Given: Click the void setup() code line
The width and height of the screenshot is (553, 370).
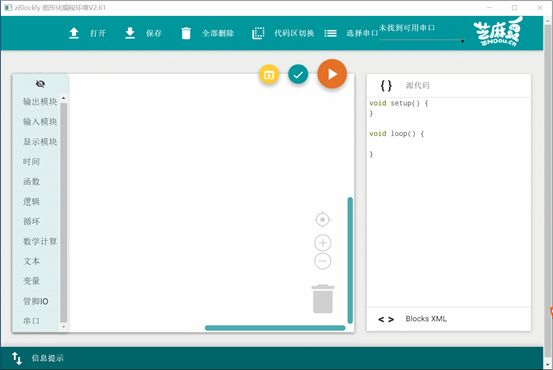Looking at the screenshot, I should (x=399, y=103).
